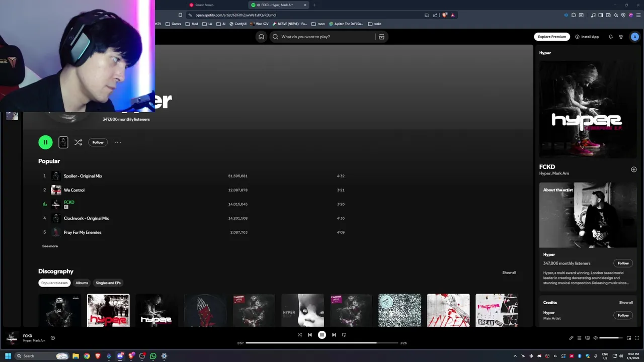Bookmark this page icon in address bar
This screenshot has height=362, width=644.
tap(180, 15)
